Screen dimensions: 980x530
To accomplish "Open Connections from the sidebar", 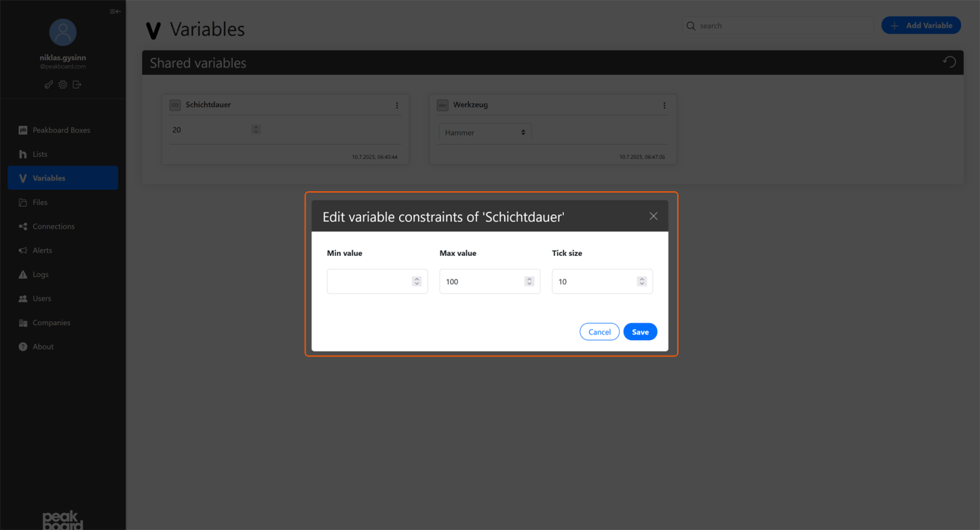I will (x=53, y=226).
